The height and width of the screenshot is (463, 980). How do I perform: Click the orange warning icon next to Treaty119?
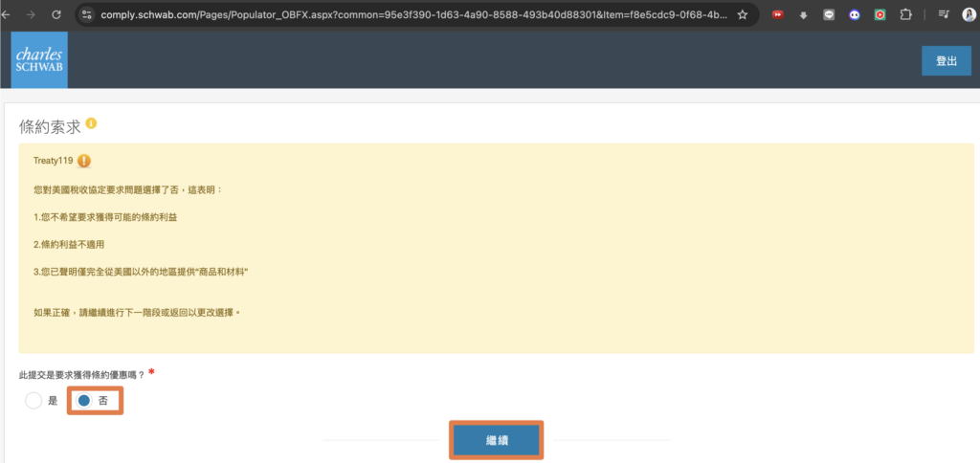[x=84, y=161]
